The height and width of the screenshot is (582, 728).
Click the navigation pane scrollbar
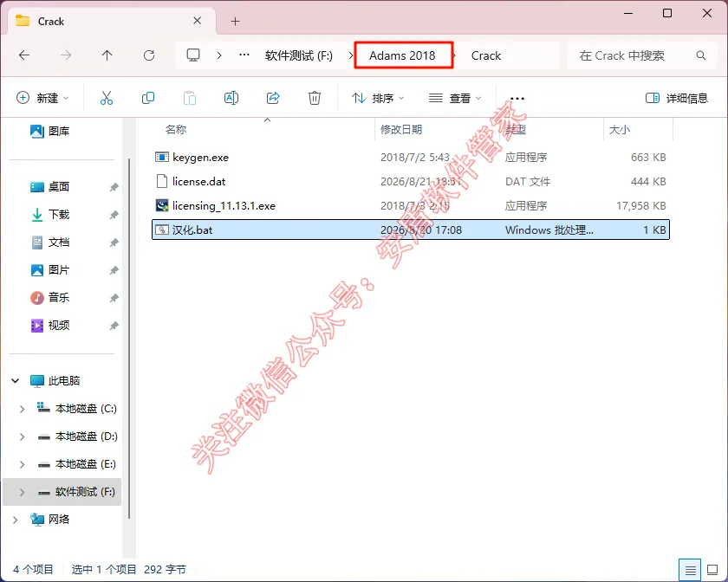coord(129,339)
